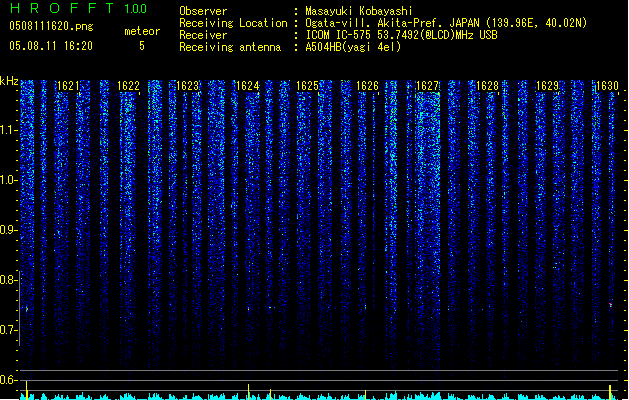The image size is (629, 400).
Task: Click the 1628 time marker
Action: coord(487,86)
